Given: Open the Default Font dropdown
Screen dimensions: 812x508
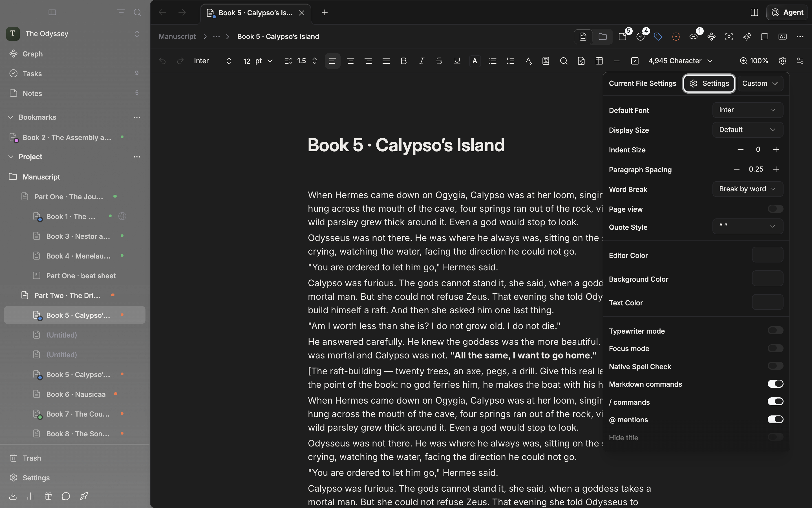Looking at the screenshot, I should tap(748, 110).
